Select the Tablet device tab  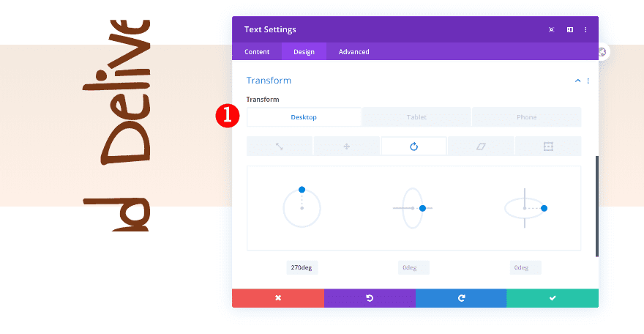click(x=416, y=117)
